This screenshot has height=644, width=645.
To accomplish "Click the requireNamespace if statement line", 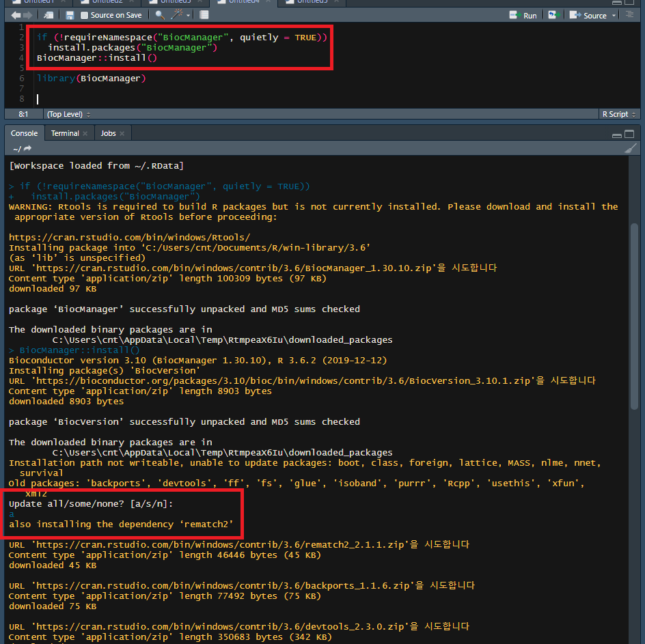I will (182, 37).
